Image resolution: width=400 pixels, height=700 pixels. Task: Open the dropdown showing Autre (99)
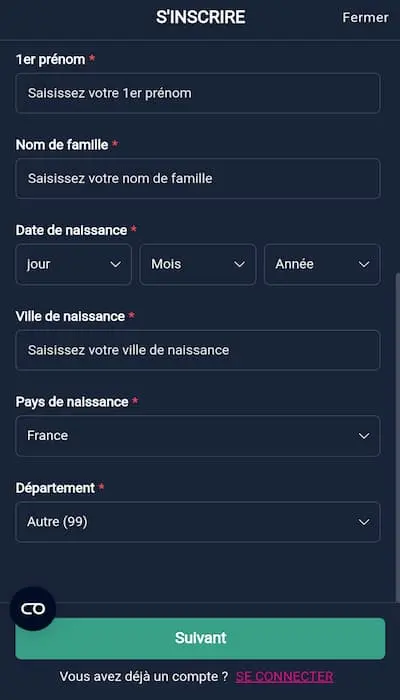[x=198, y=522]
